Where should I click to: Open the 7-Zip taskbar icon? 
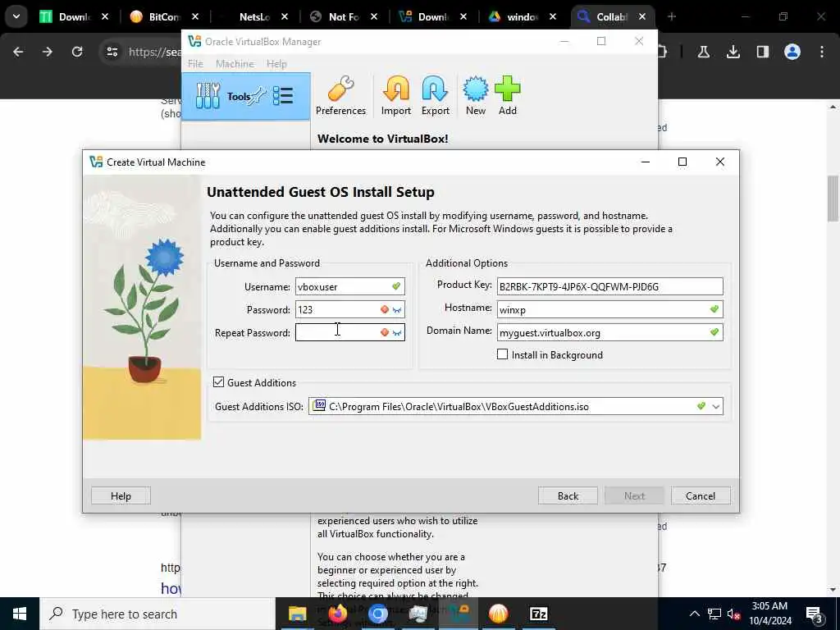pyautogui.click(x=538, y=614)
